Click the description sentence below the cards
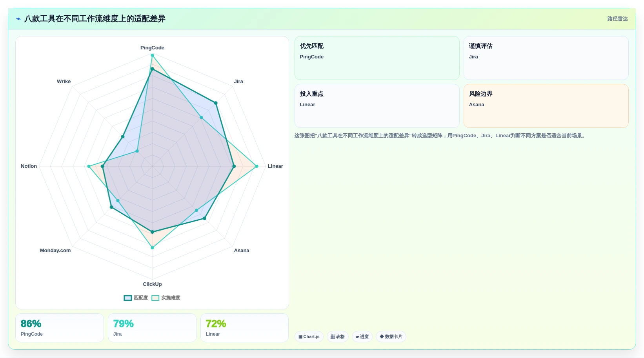644x358 pixels. coord(440,136)
